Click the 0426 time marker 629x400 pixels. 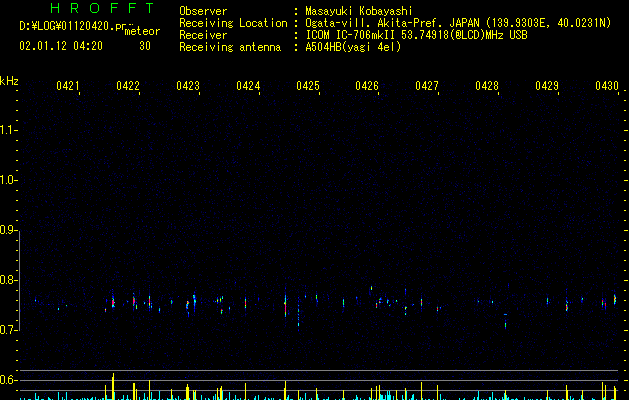(x=367, y=86)
